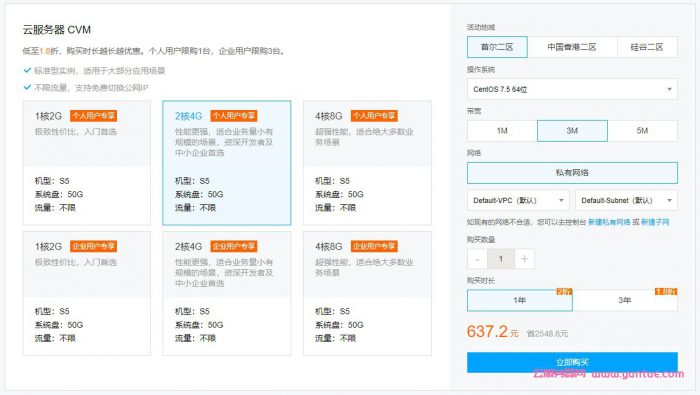Select the 企业用户专享 4核8G server card
The image size is (700, 395).
[x=367, y=293]
